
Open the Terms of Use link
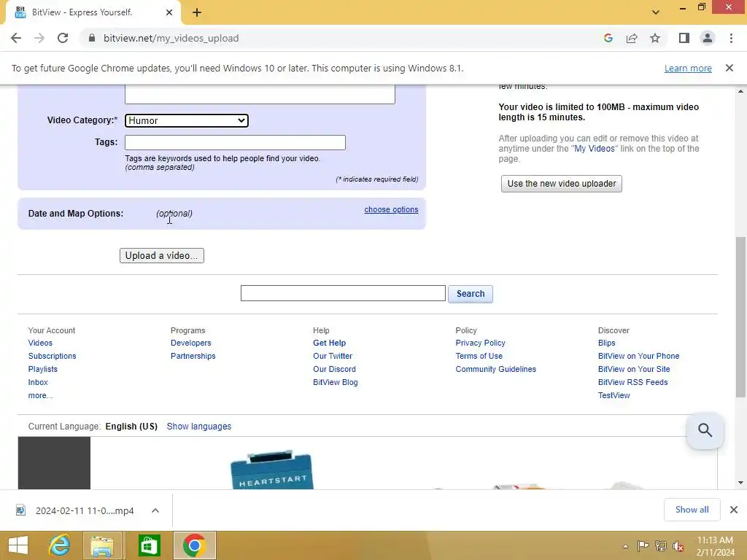[479, 356]
